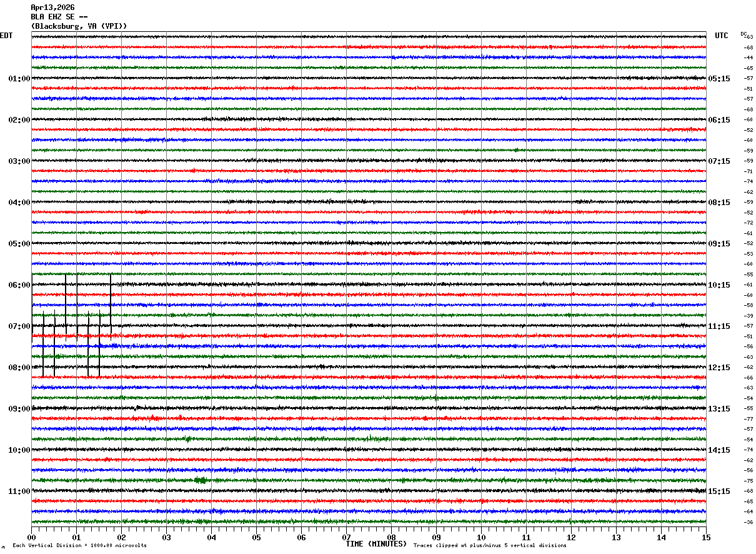
Task: Click the Blacksburg, VA (VPI) location text
Action: [x=79, y=26]
